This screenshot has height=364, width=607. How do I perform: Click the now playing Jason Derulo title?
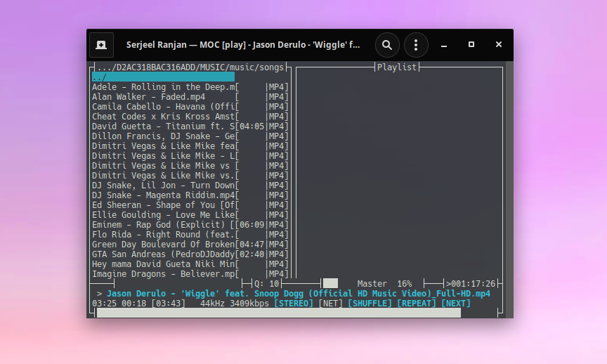[x=299, y=294]
